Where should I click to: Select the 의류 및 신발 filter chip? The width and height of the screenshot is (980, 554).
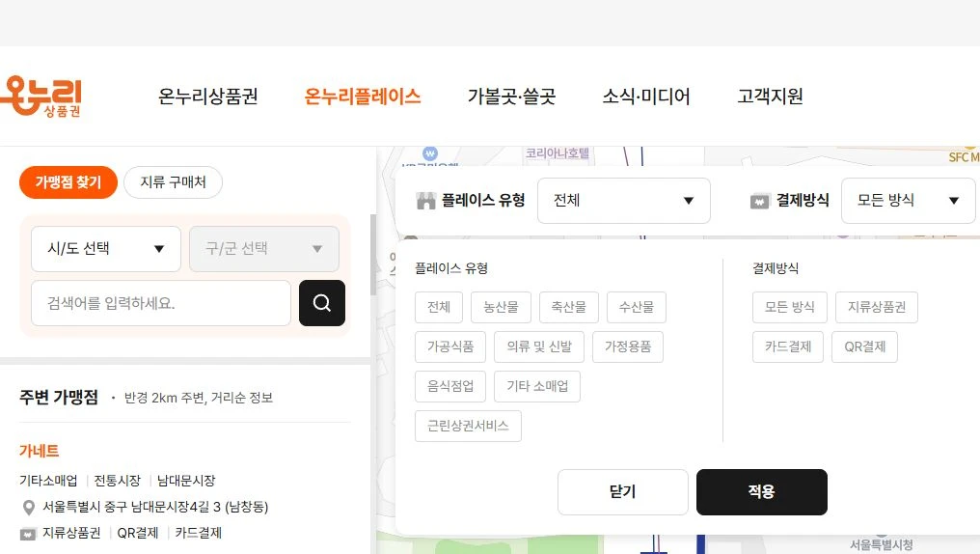(539, 346)
